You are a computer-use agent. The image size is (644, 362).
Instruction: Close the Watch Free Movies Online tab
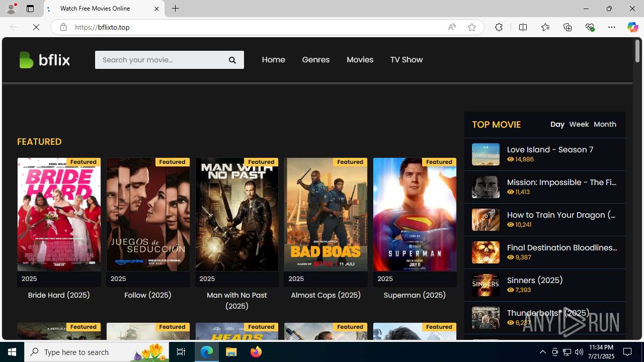pos(156,9)
